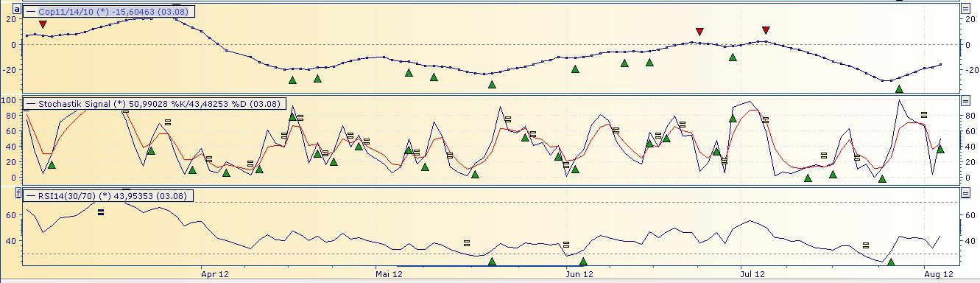This screenshot has width=980, height=283.
Task: Click the rightmost yellow '=' marker in the Stochastik panel
Action: coord(924,114)
